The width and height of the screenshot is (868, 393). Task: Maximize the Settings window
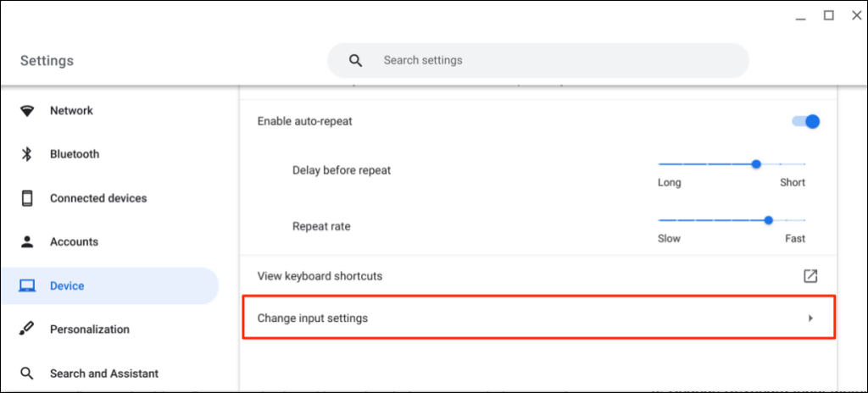point(829,15)
